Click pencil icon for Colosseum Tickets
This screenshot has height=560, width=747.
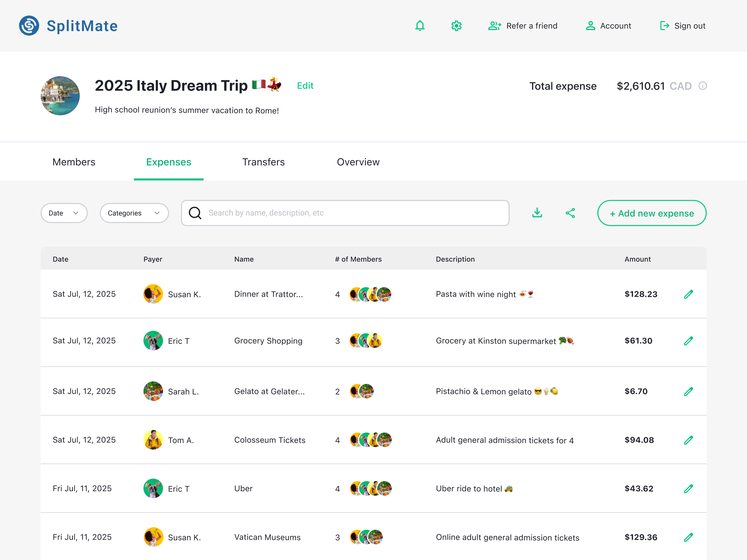click(x=688, y=440)
